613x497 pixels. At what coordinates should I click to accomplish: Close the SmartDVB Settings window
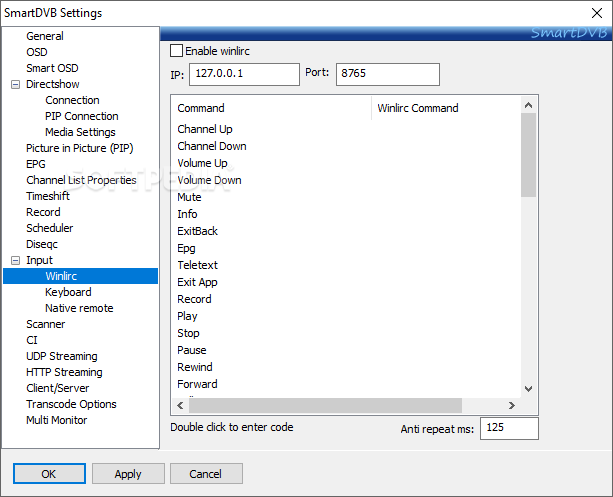[597, 13]
